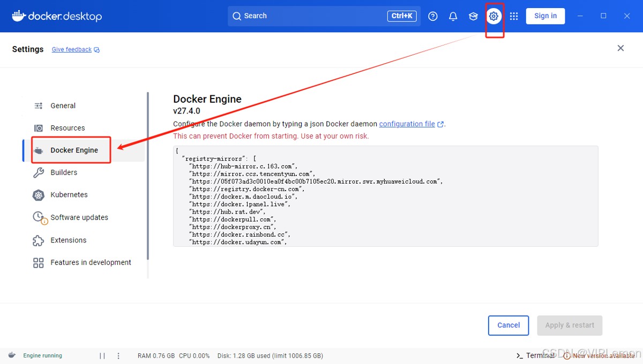This screenshot has height=364, width=643.
Task: Switch to Resources settings
Action: [68, 128]
